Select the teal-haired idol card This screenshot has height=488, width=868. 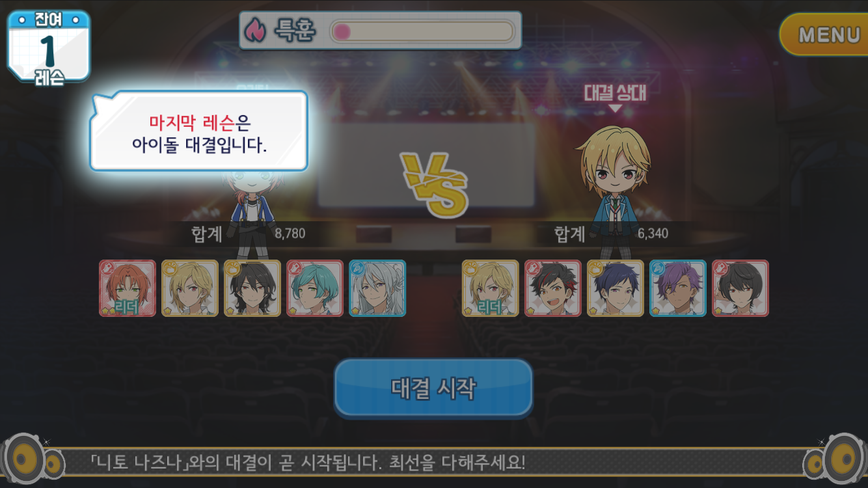coord(315,288)
